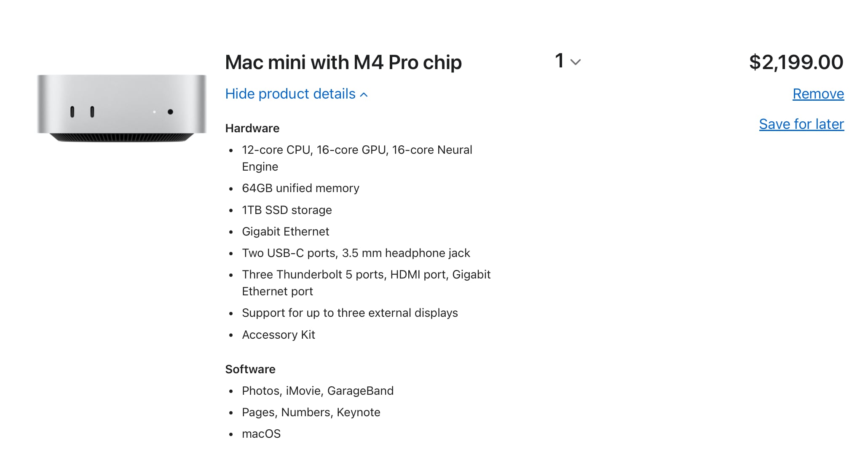Collapse details via Hide product details
Image resolution: width=868 pixels, height=455 pixels.
(x=296, y=94)
